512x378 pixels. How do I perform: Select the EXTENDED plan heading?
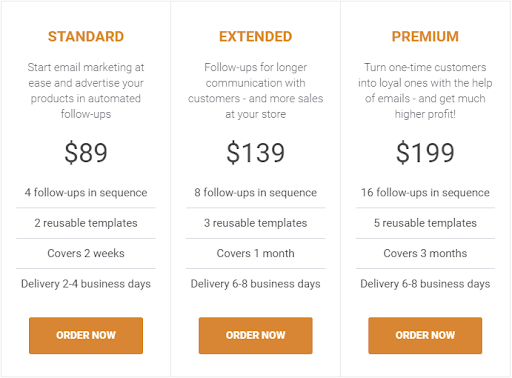coord(256,37)
